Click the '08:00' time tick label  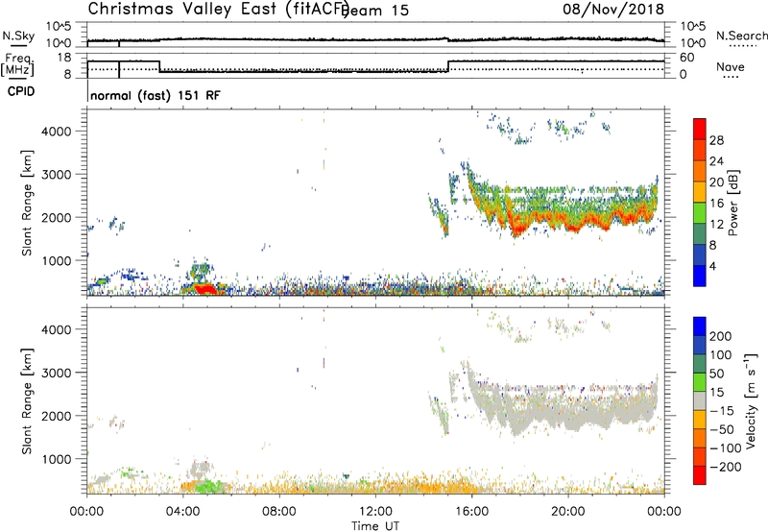click(x=278, y=512)
